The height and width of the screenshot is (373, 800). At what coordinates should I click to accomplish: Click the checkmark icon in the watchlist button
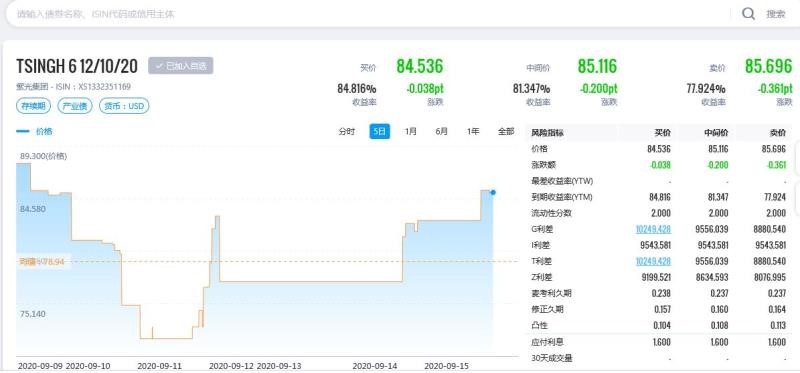tap(159, 66)
